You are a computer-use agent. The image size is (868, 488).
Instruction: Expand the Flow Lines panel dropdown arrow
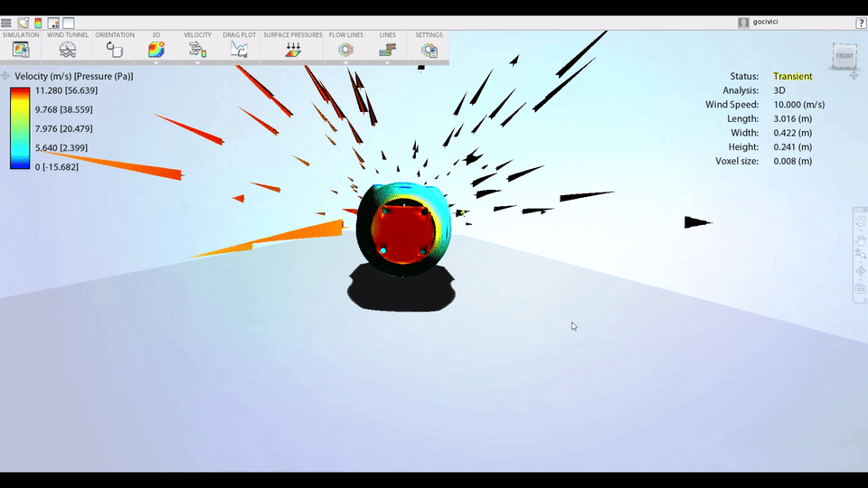point(346,62)
